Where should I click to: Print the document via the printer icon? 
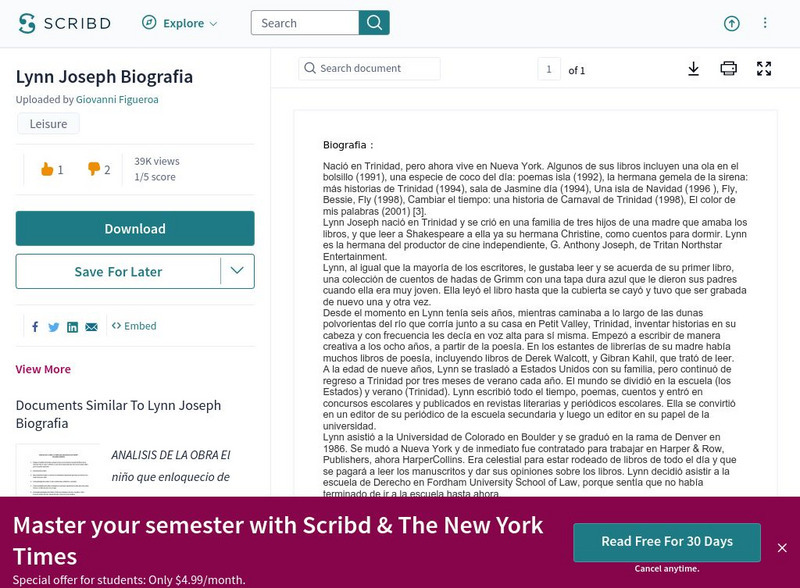click(x=728, y=69)
